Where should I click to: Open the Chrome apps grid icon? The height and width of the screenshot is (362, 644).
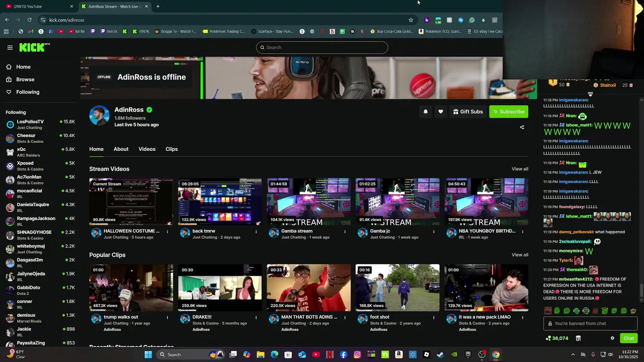6,31
